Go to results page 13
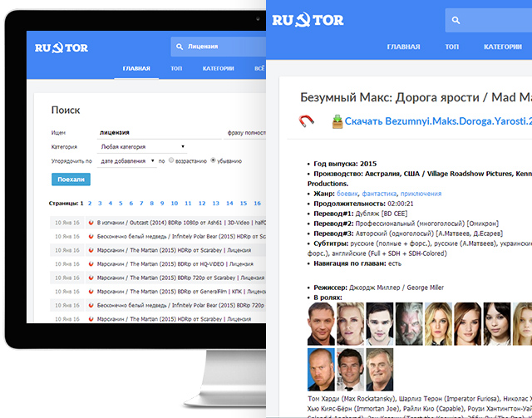The image size is (532, 418). coord(216,204)
